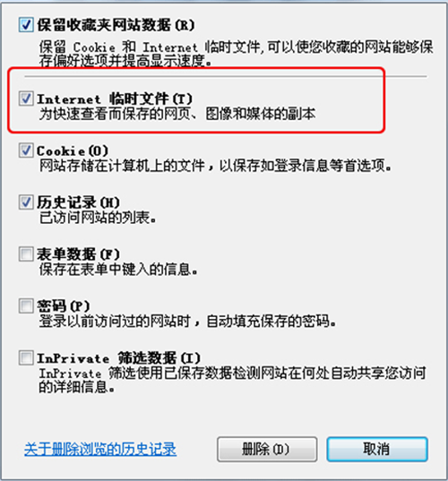Click the InPrivate 筛选数据 (I) label text
This screenshot has height=481, width=448.
119,358
